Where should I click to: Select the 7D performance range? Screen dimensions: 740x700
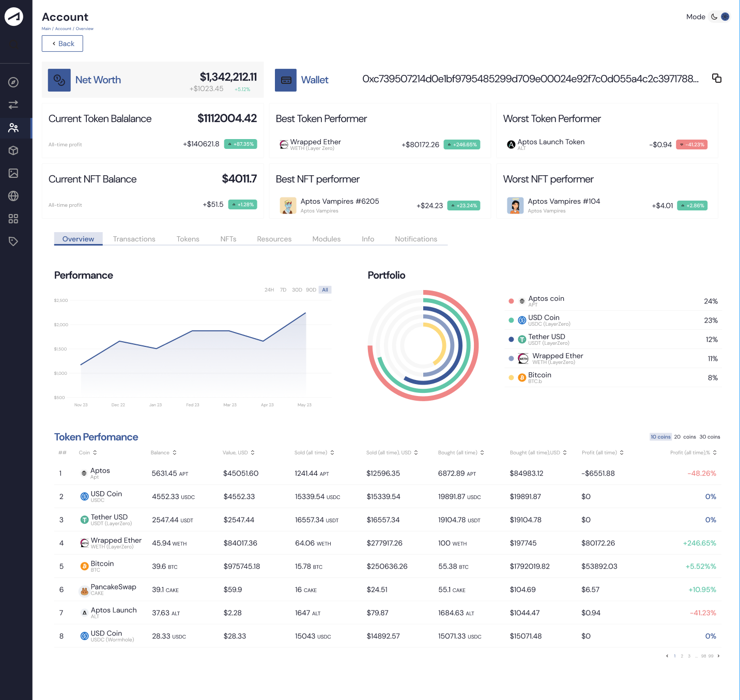[x=283, y=290]
